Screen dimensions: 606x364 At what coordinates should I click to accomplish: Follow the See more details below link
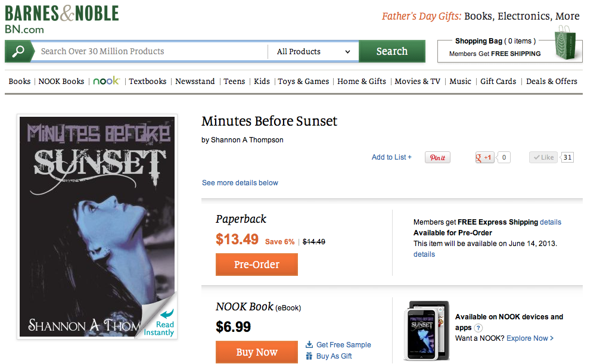pos(240,183)
